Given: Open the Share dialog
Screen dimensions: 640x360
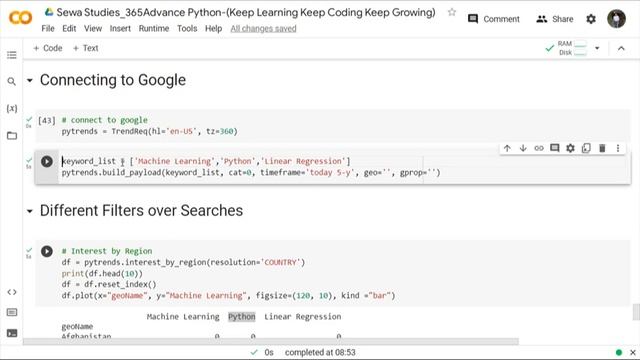Looking at the screenshot, I should coord(554,19).
